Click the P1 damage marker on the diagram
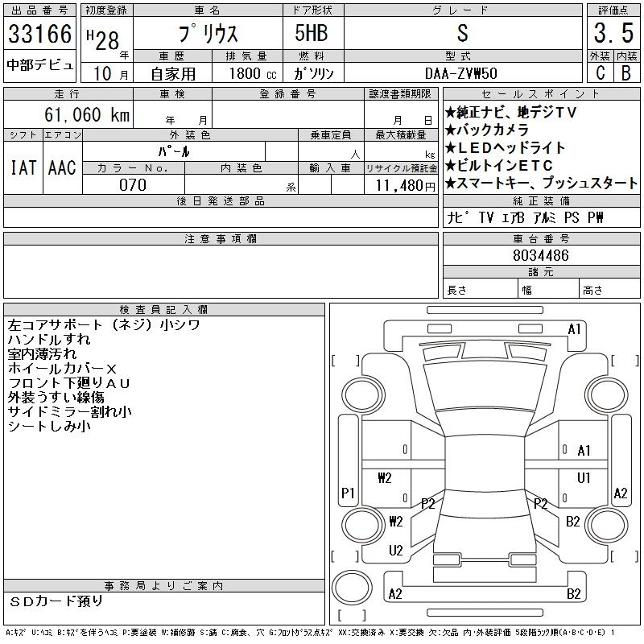The image size is (644, 644). 348,493
